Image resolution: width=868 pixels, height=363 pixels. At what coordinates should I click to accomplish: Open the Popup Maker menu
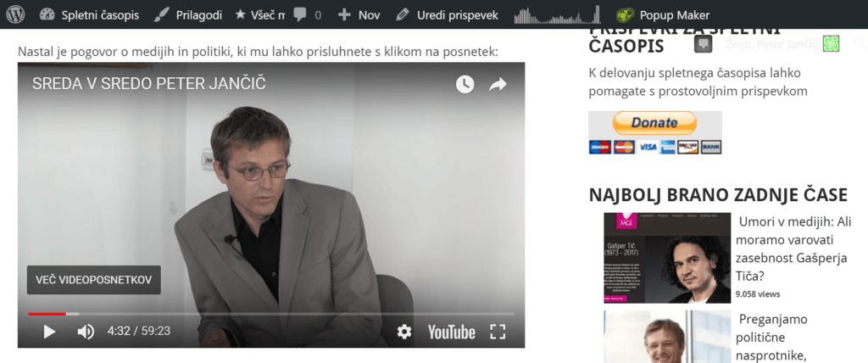[x=663, y=15]
